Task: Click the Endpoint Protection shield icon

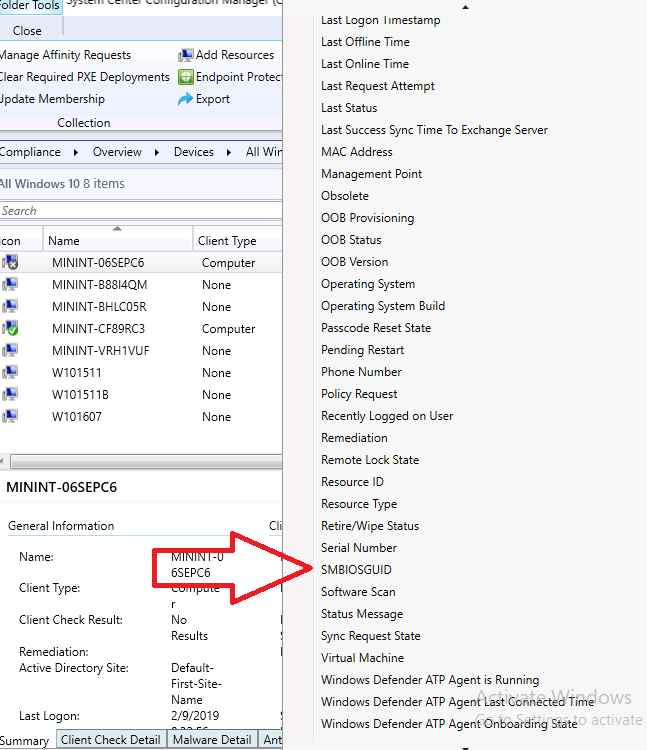Action: point(186,77)
